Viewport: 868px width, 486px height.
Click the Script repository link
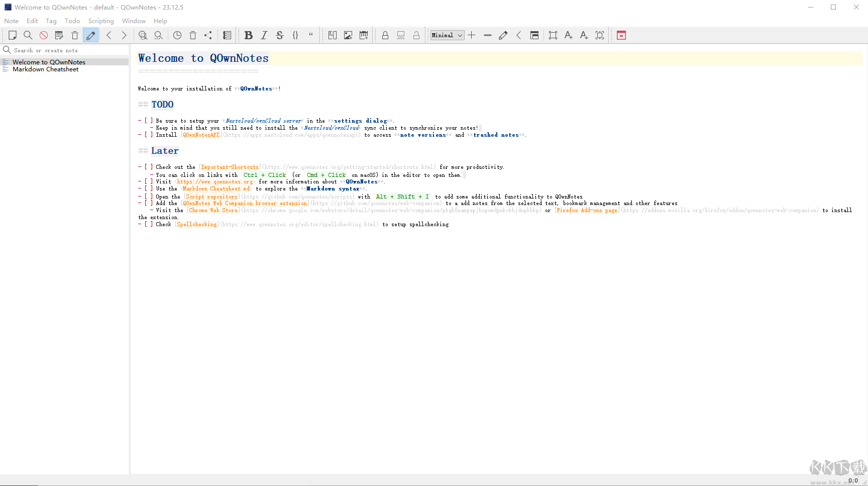[x=212, y=197]
